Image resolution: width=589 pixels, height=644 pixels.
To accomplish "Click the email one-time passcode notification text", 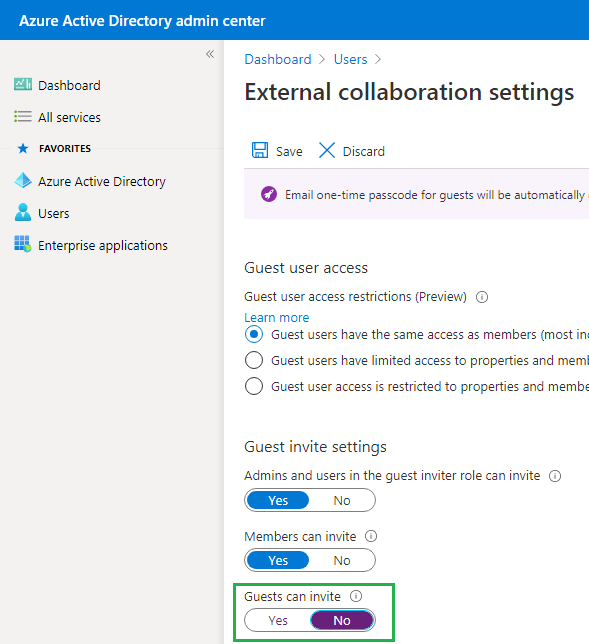I will pos(437,195).
